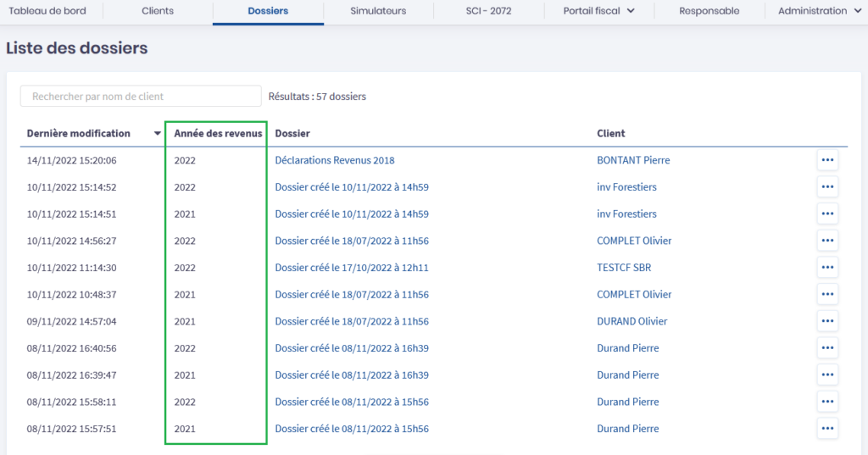Open actions menu for the 15:14:52 row
Screen dimensions: 868x455
[827, 187]
